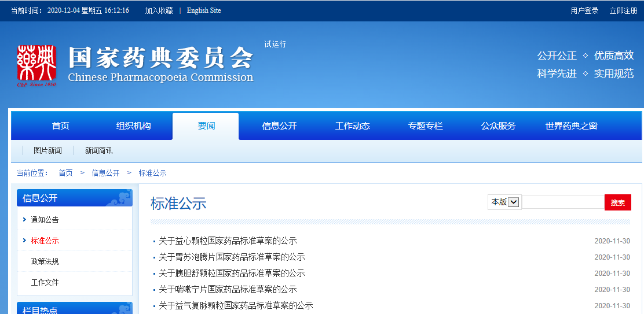Select 政策法规 in the sidebar
The height and width of the screenshot is (314, 644).
(45, 261)
